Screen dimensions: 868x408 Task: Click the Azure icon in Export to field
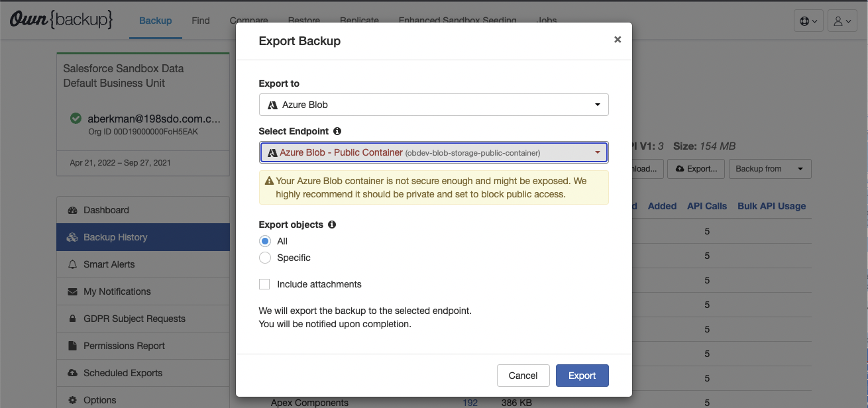[272, 105]
